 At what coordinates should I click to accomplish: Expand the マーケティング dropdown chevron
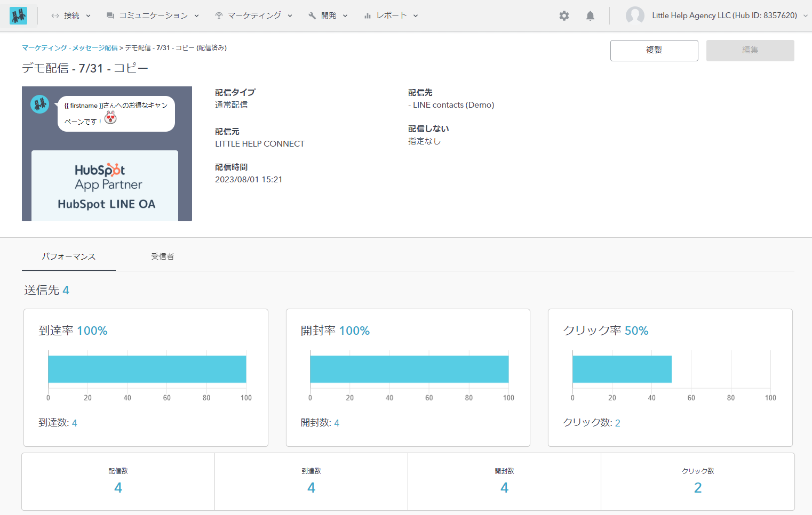click(x=290, y=16)
